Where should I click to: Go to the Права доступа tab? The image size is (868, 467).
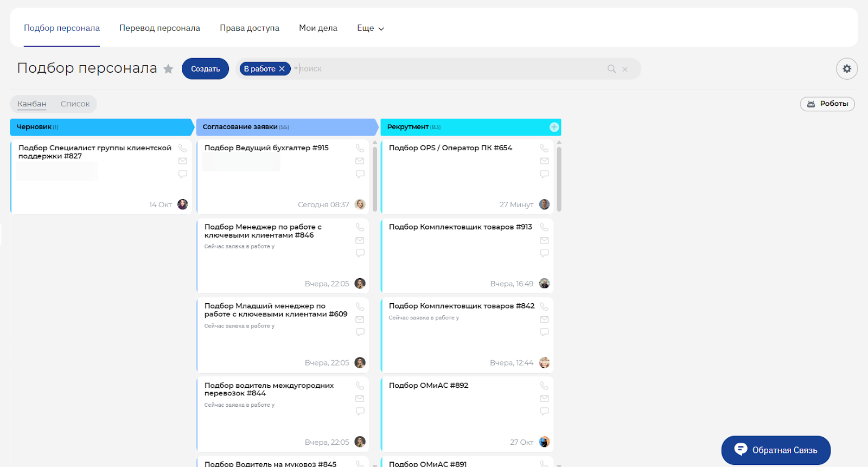click(250, 28)
